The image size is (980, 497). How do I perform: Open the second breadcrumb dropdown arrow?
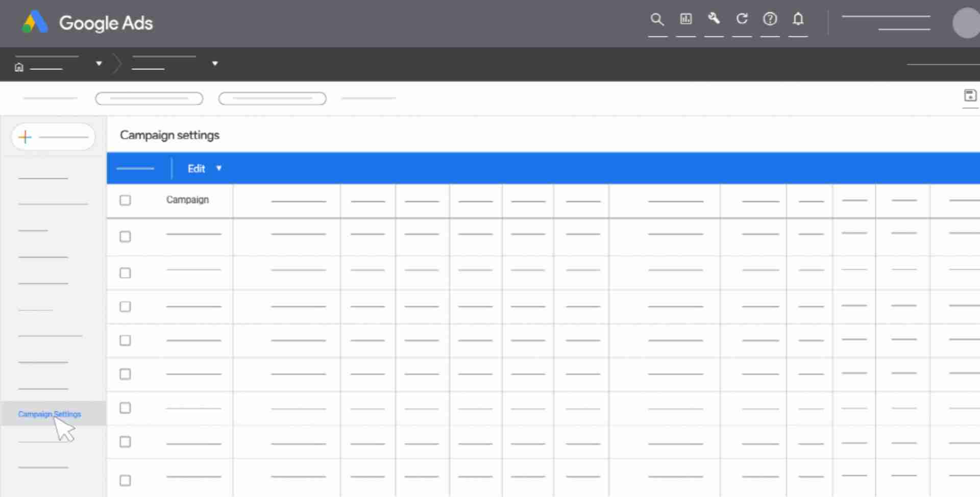point(214,63)
